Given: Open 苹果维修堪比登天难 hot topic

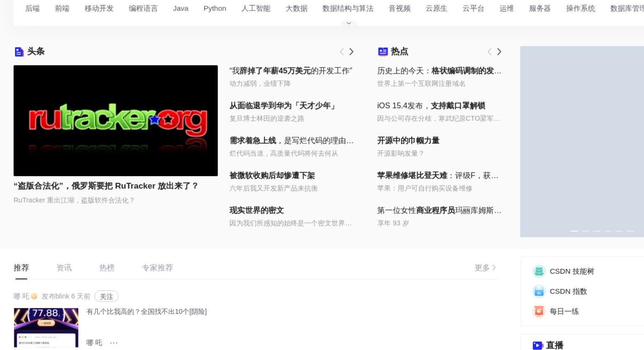Looking at the screenshot, I should tap(438, 175).
